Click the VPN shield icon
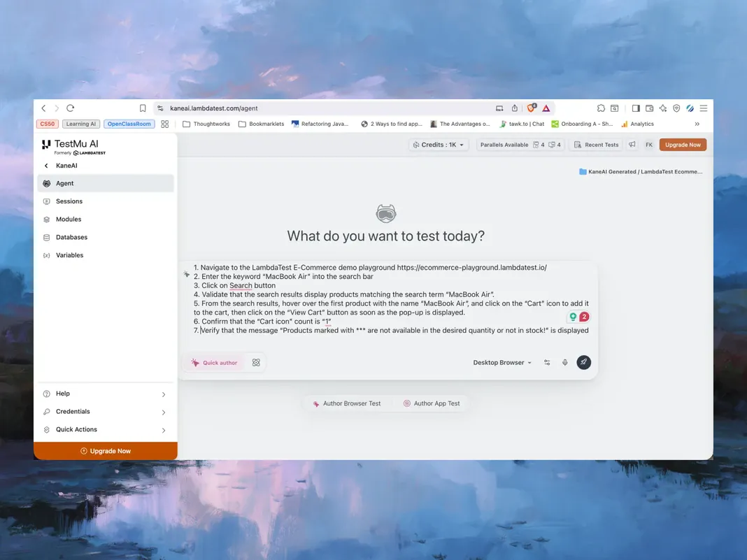The image size is (747, 560). (x=676, y=108)
